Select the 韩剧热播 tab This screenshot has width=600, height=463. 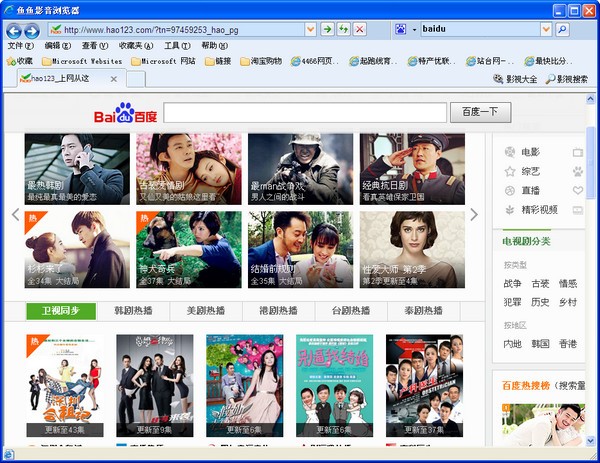point(133,311)
